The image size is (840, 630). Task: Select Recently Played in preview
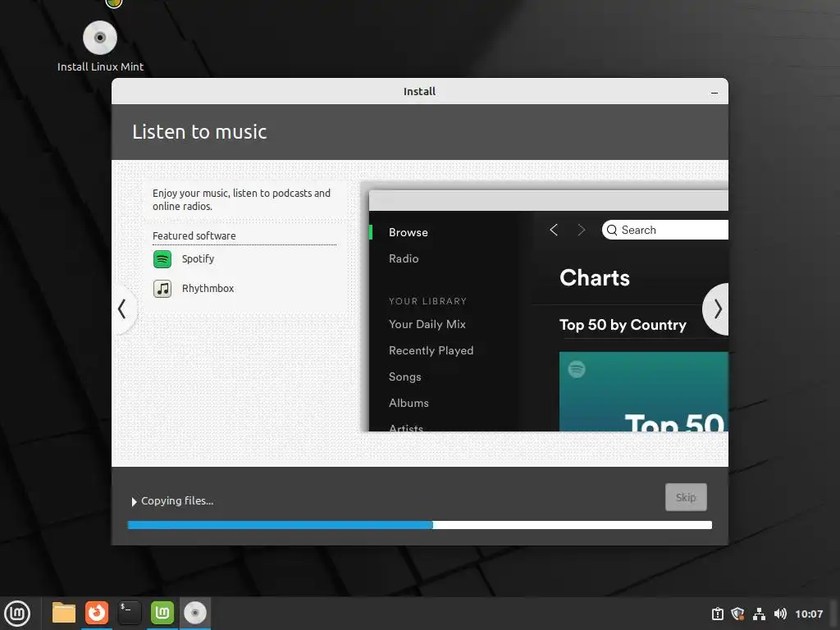[431, 350]
